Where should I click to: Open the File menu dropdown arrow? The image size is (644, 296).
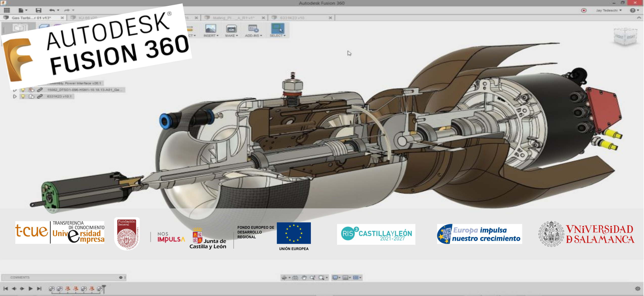coord(26,10)
